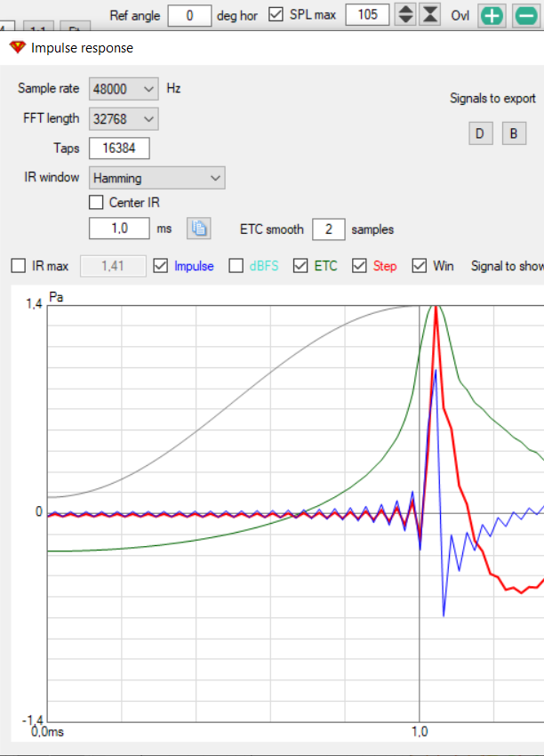Uncheck the Step response checkbox
This screenshot has width=544, height=756.
pos(359,266)
